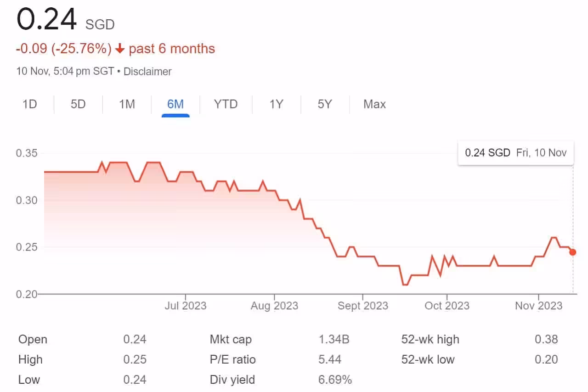Show the 1M price history

(x=127, y=104)
